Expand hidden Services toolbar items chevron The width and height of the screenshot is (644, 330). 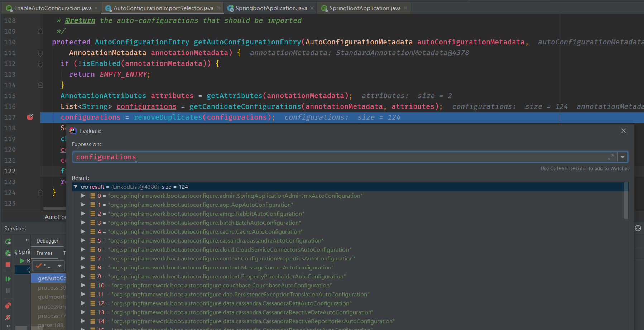click(8, 326)
